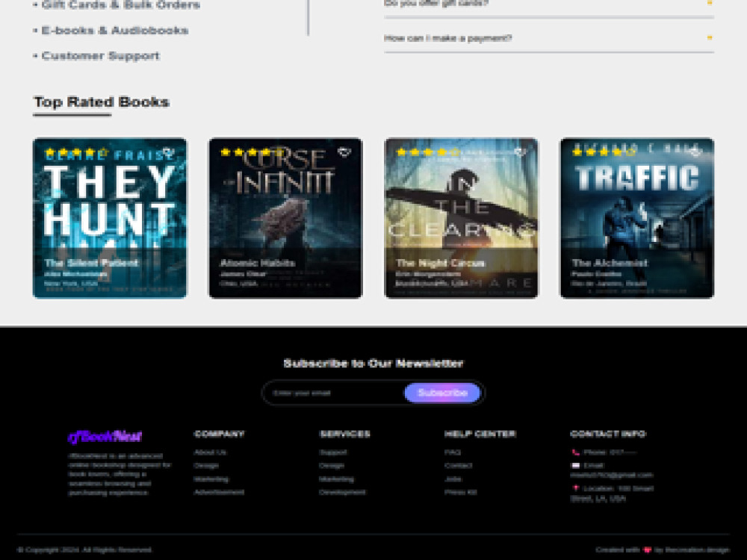Open the Advertisement footer link
The height and width of the screenshot is (560, 747).
219,492
